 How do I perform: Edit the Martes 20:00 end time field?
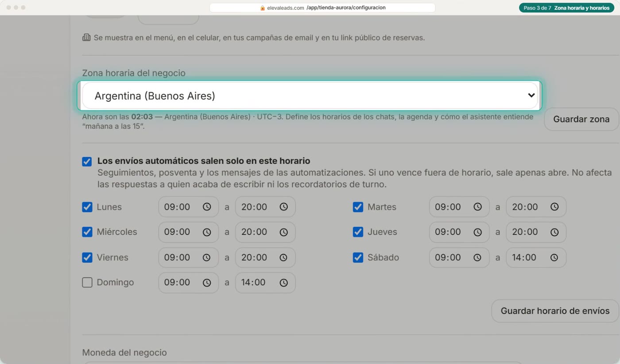coord(536,207)
